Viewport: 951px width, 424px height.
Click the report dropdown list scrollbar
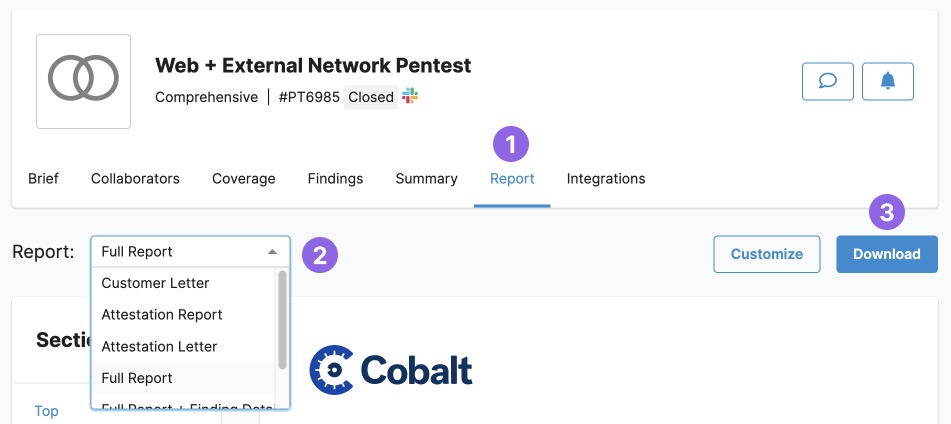[282, 320]
